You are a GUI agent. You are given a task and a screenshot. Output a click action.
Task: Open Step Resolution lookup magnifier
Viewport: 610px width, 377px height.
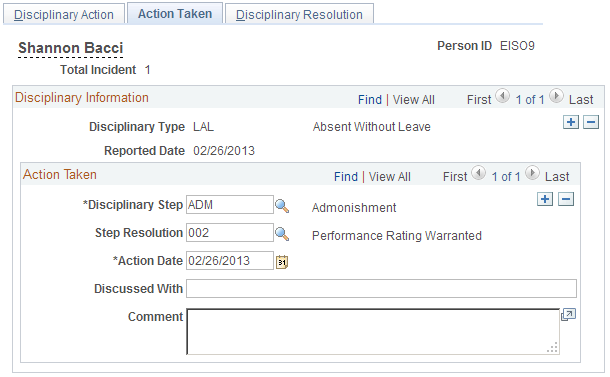pyautogui.click(x=282, y=234)
